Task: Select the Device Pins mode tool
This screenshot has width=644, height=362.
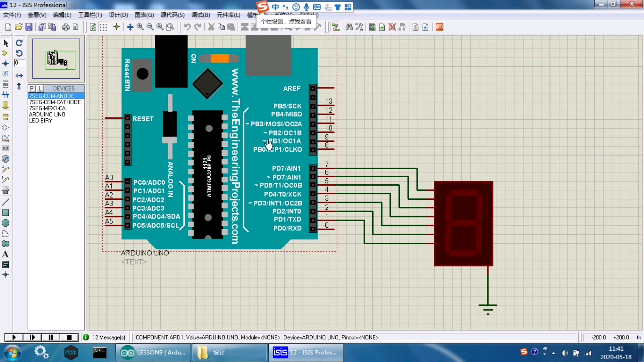Action: point(5,127)
